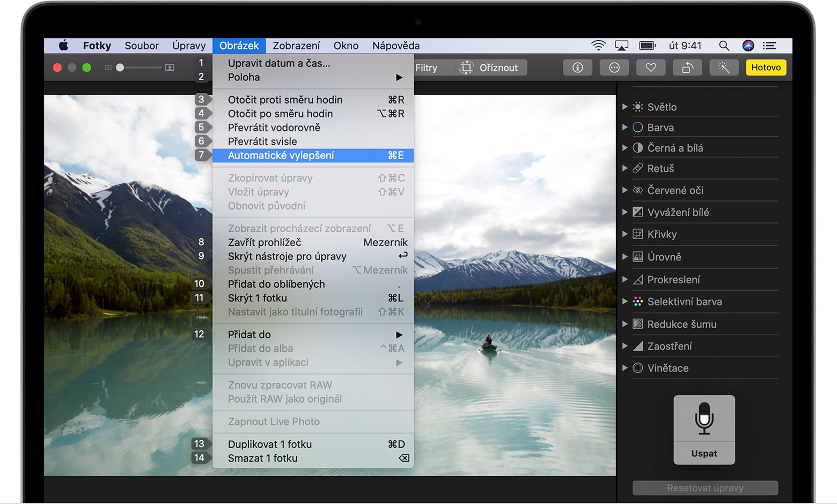Click the microphone dictation icon
Screen dimensions: 837x504
coord(704,418)
